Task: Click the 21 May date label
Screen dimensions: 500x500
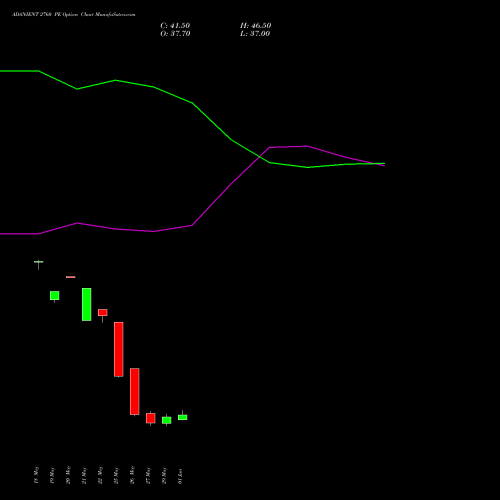Action: point(84,475)
